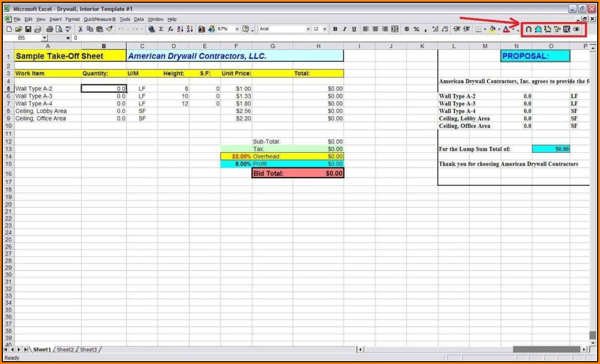Click the Print icon

49,29
